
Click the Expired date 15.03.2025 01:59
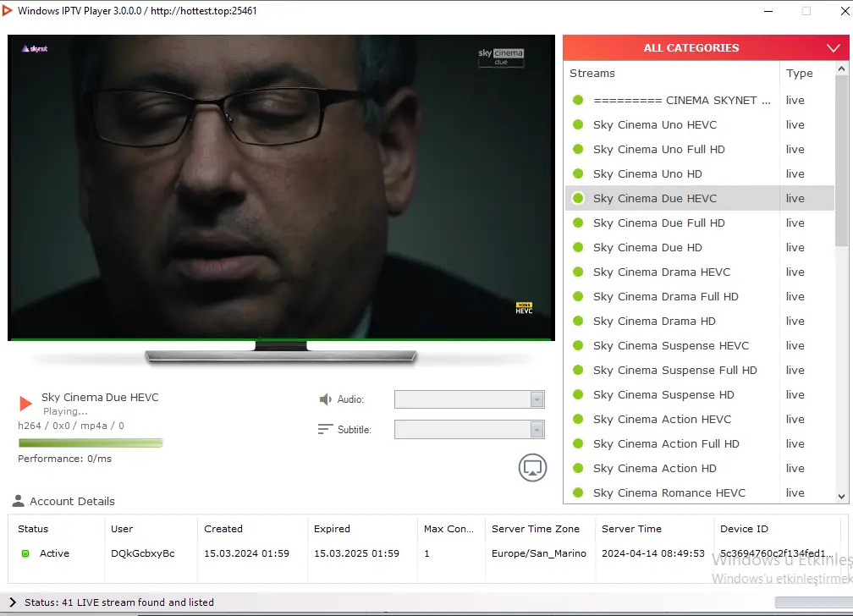click(x=356, y=553)
